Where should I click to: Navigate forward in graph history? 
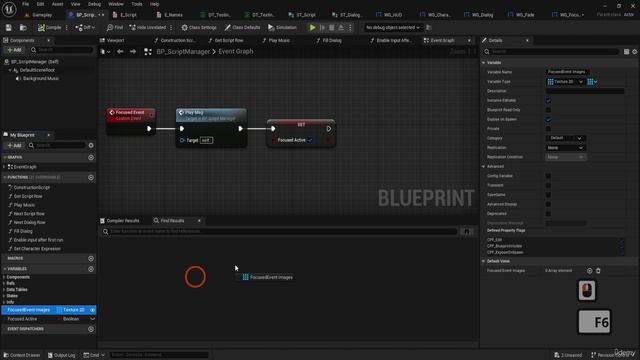(133, 51)
